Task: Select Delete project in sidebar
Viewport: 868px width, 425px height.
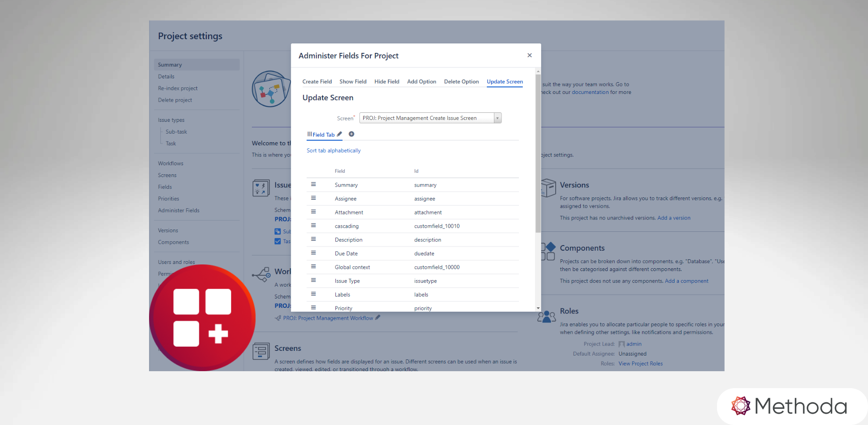Action: 175,100
